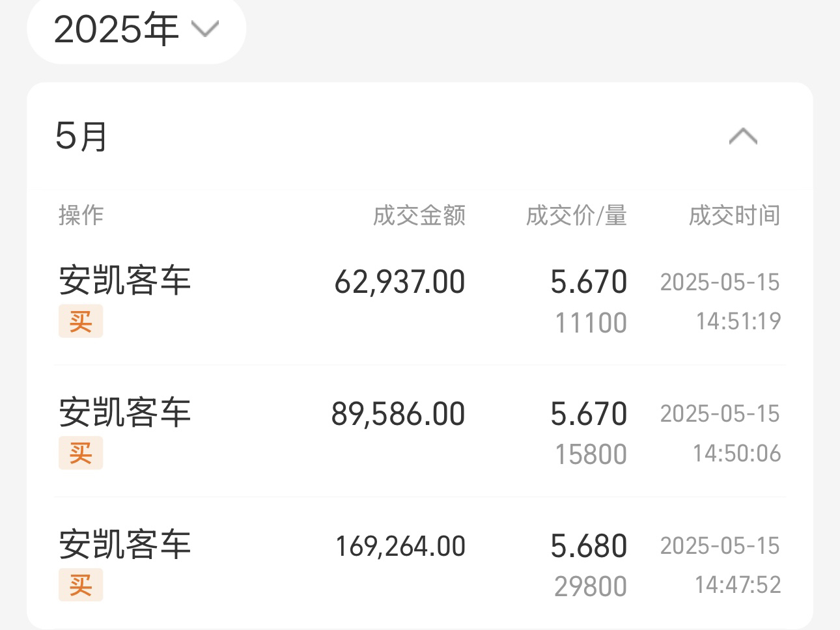Viewport: 840px width, 630px height.
Task: Click the 操作 column header
Action: point(81,215)
